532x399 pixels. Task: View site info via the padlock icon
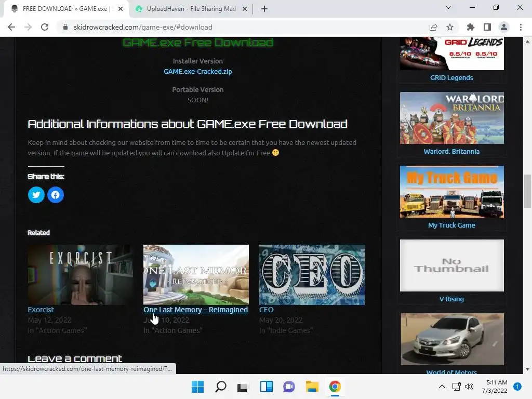65,27
